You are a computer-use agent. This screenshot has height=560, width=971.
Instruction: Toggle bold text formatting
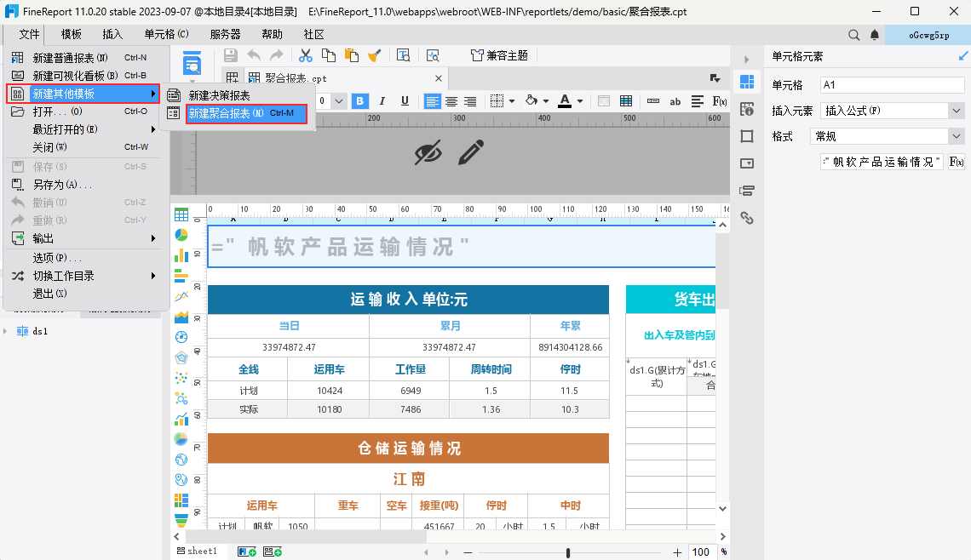[x=359, y=101]
